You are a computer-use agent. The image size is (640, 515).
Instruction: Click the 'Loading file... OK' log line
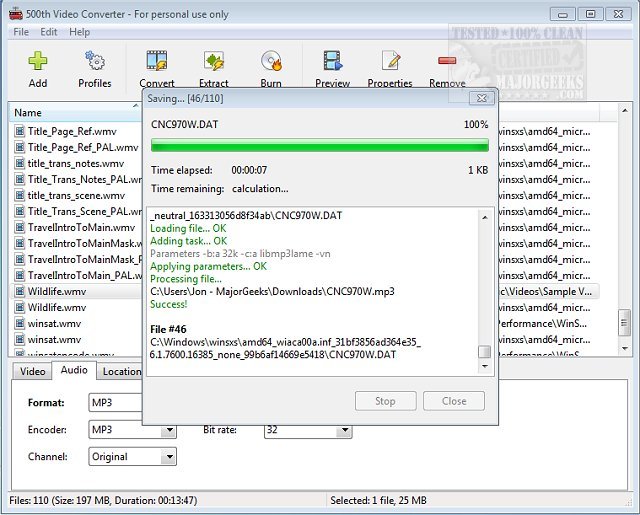point(188,228)
